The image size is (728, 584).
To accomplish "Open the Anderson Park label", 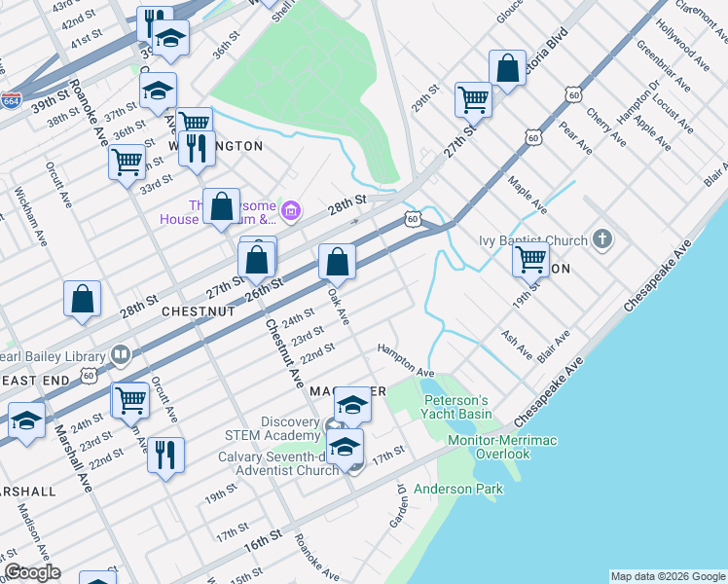I will click(458, 489).
